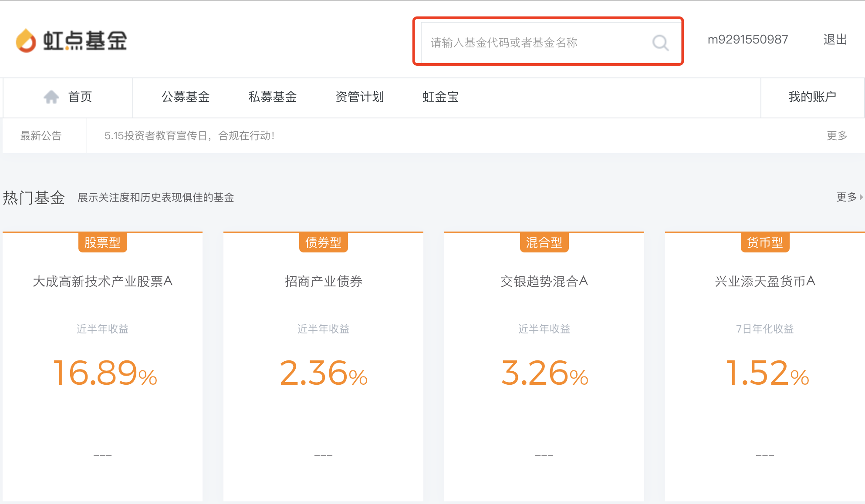Click the 债券型 category tag
The width and height of the screenshot is (865, 504).
point(323,242)
